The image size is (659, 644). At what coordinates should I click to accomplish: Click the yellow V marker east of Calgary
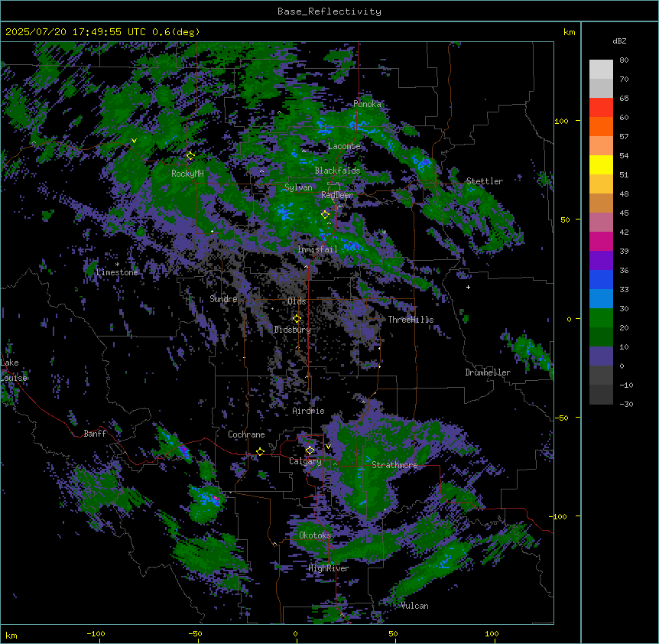[x=328, y=447]
